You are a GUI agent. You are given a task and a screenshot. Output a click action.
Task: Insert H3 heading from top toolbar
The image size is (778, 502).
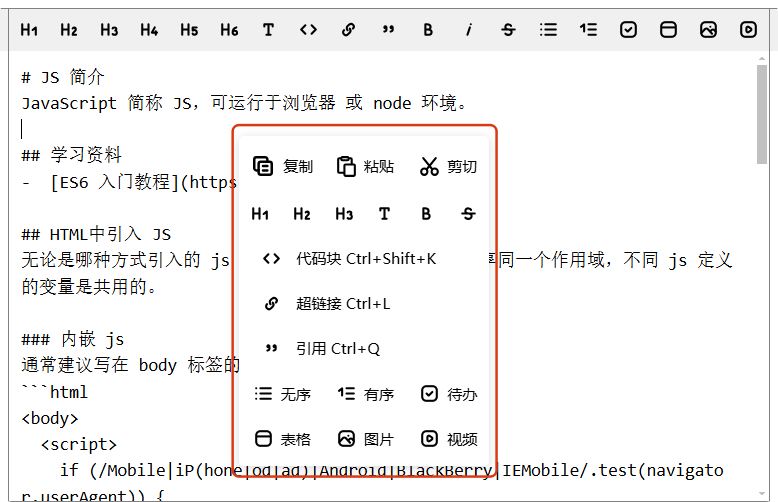(109, 30)
